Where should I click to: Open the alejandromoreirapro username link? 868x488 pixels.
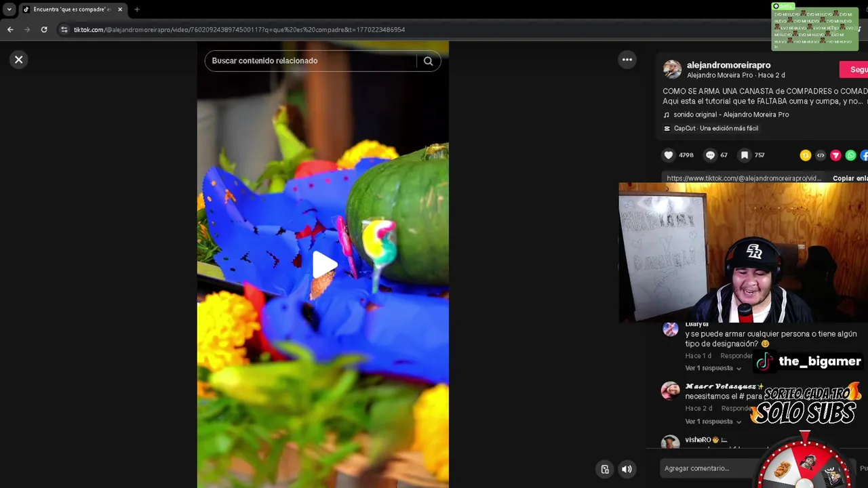[x=728, y=65]
